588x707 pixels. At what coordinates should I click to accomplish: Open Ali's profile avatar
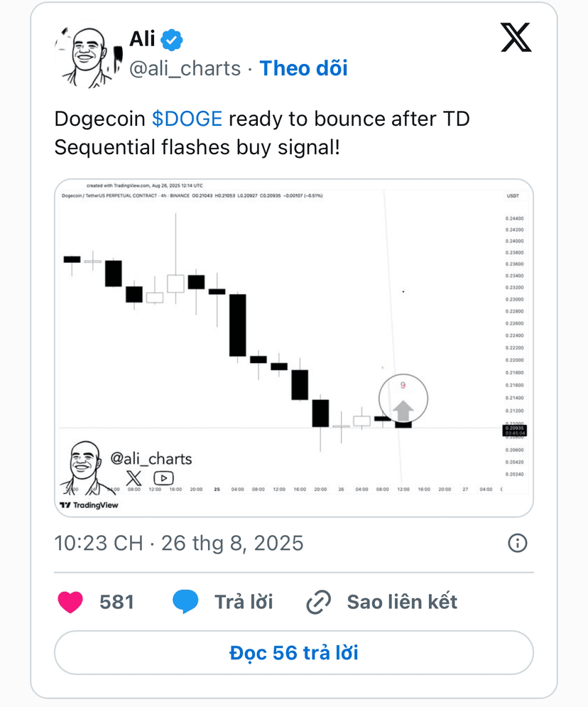point(89,58)
